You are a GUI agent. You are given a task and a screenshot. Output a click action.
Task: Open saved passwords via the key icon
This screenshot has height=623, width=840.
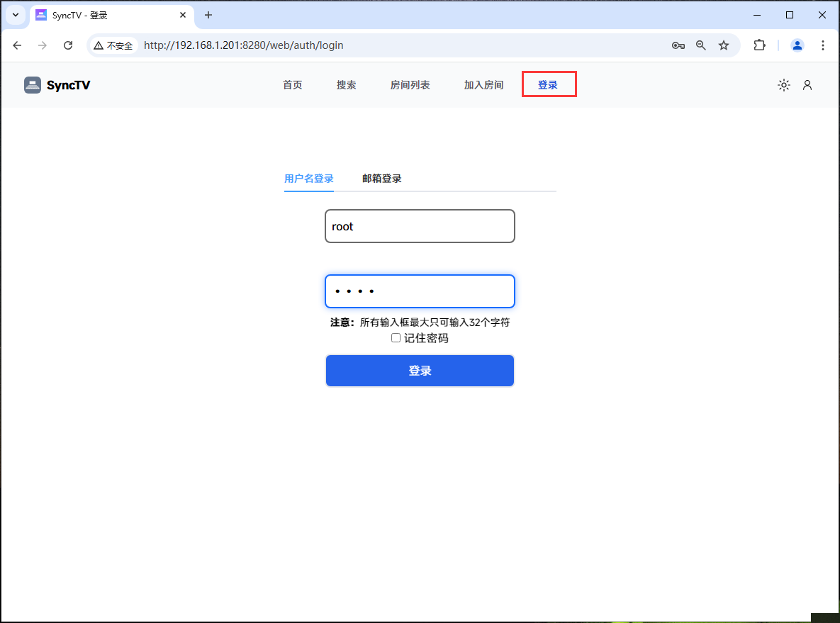(x=678, y=45)
